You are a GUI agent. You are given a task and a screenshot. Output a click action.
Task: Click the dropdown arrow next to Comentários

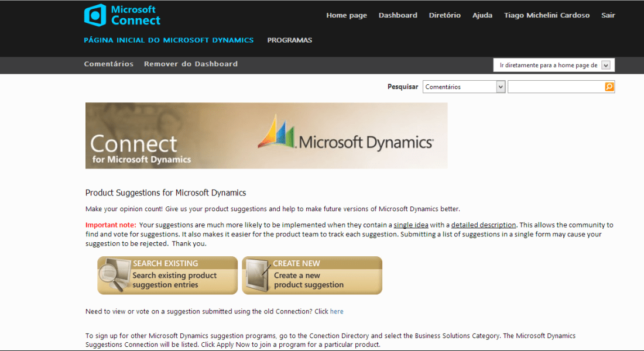[501, 86]
